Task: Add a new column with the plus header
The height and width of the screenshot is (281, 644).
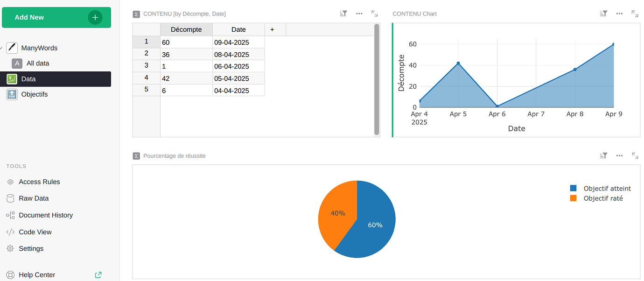Action: point(272,29)
